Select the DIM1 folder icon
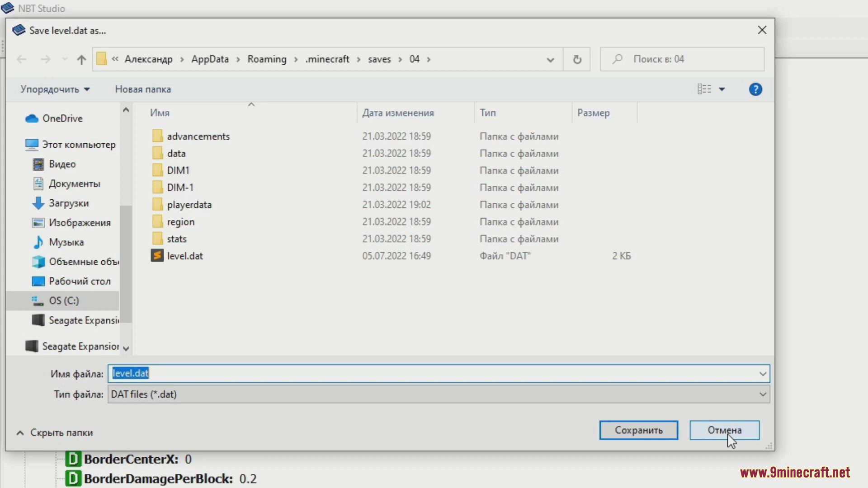 157,170
